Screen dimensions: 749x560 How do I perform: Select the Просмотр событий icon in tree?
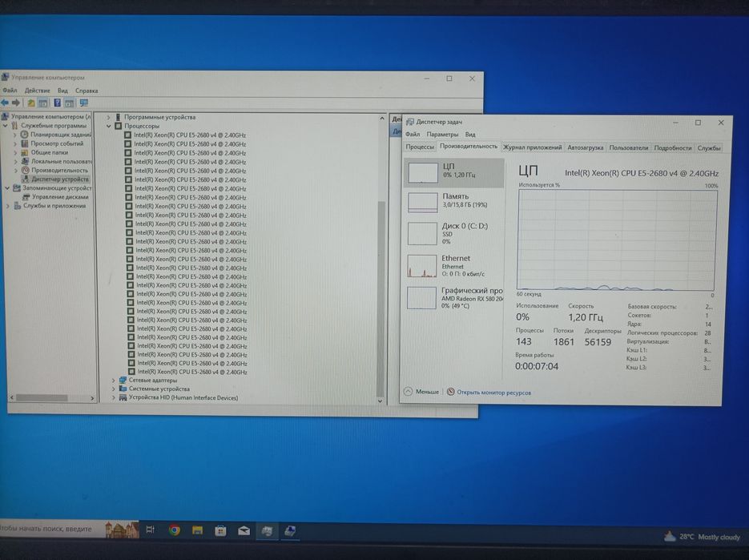click(25, 143)
